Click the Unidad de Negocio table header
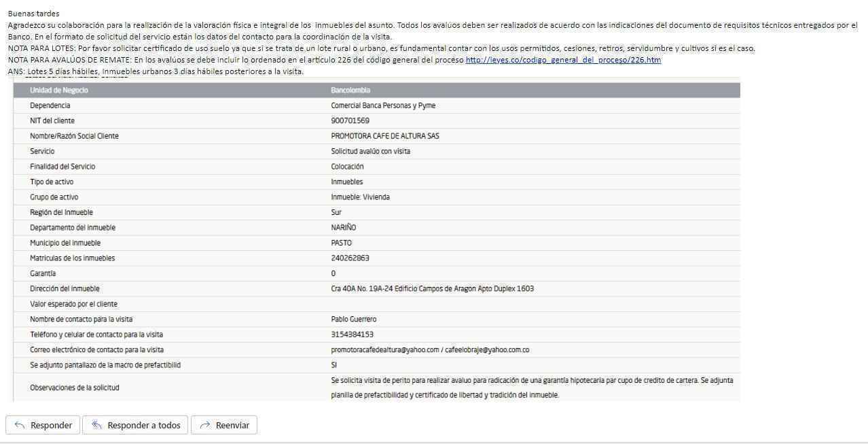This screenshot has height=444, width=868. click(59, 90)
